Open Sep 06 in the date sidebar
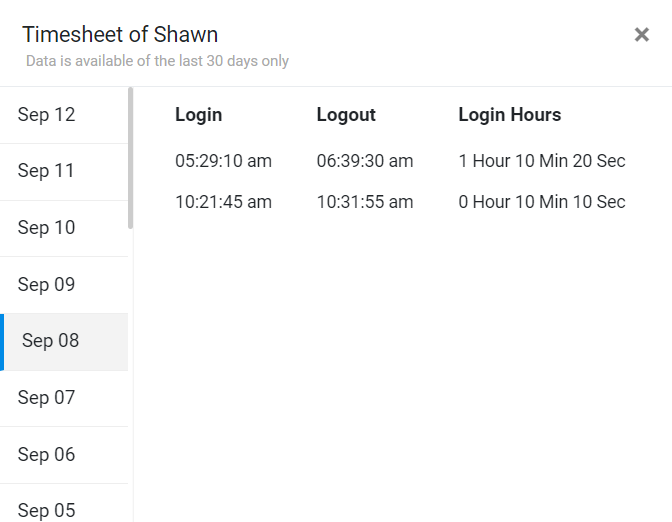The image size is (672, 522). tap(47, 455)
